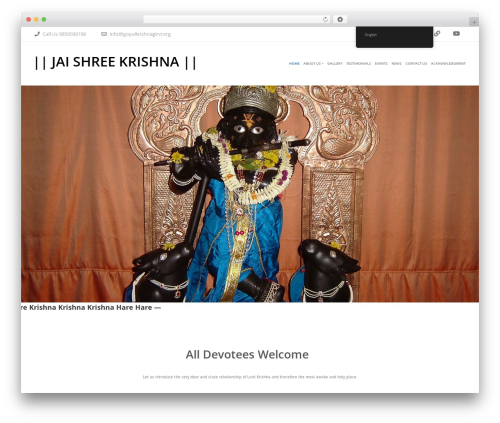
Task: Open the Testimonials menu item
Action: click(x=358, y=64)
